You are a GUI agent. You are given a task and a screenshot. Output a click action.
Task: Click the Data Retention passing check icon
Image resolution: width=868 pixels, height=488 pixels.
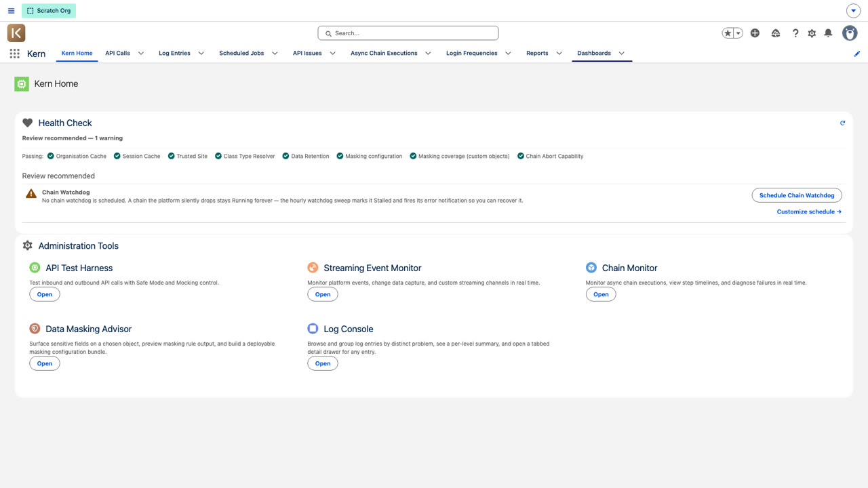coord(286,156)
